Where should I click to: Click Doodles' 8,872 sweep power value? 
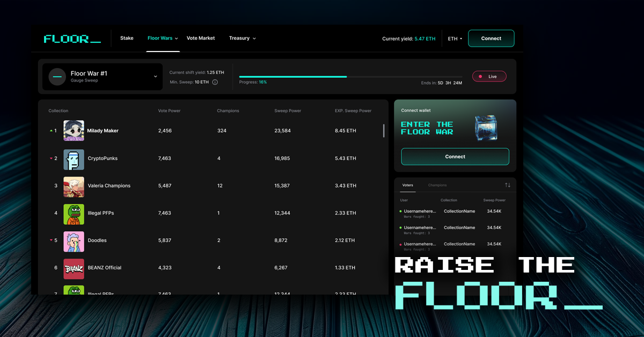(281, 241)
